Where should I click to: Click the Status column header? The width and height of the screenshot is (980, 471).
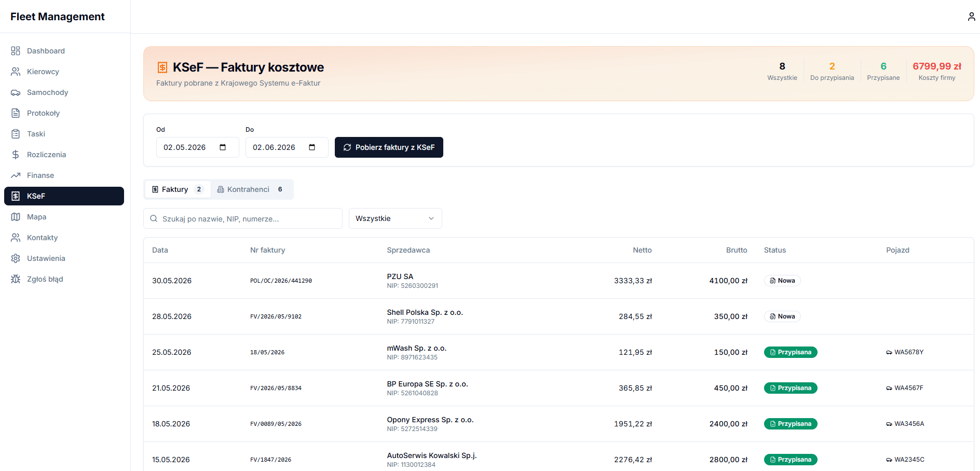(775, 250)
